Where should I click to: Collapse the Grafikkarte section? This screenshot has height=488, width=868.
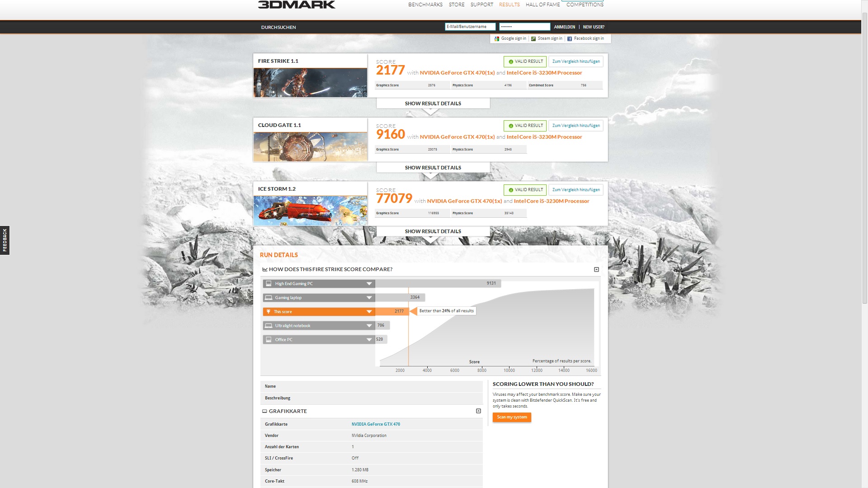pos(478,411)
